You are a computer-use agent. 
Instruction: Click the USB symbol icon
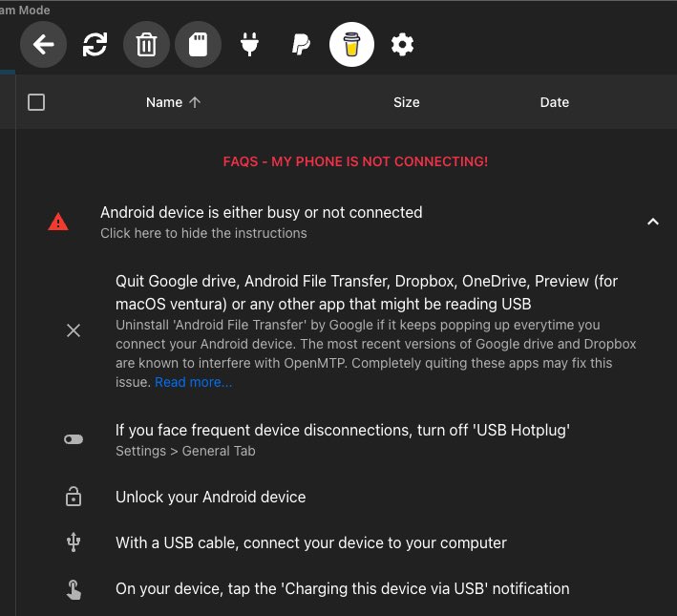[74, 542]
